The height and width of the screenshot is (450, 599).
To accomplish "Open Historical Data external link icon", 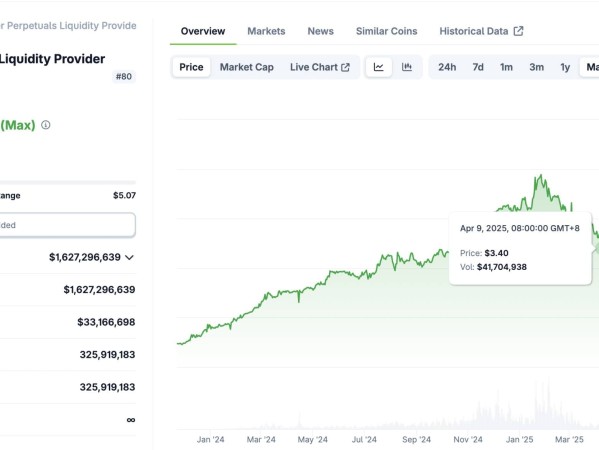I will 518,31.
